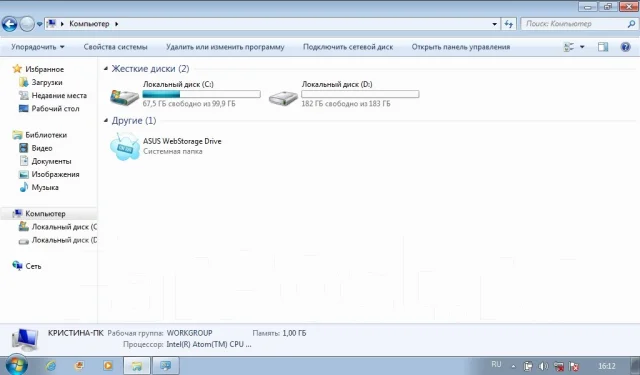The height and width of the screenshot is (375, 640).
Task: Open the recent pages dropdown arrow
Action: [x=39, y=24]
